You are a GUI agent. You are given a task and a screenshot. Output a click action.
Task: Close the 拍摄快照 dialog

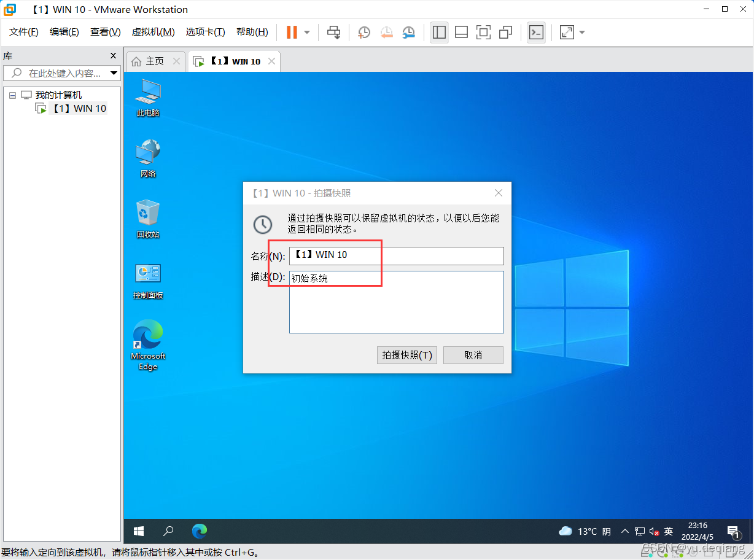(x=499, y=193)
